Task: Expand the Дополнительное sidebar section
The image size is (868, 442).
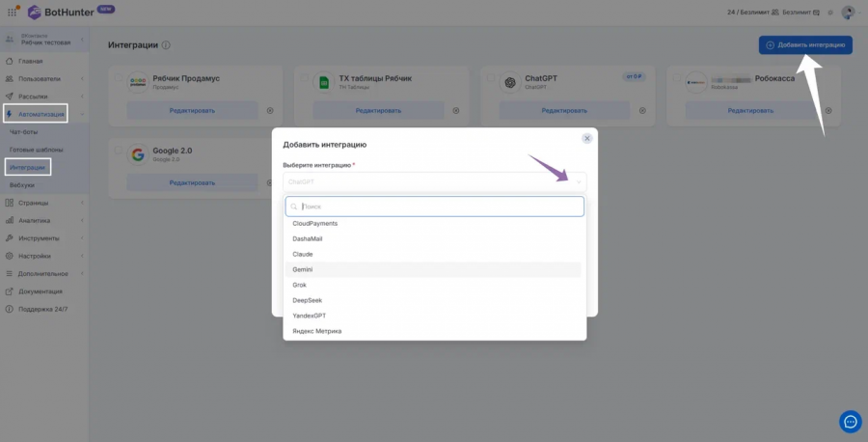Action: [x=82, y=274]
